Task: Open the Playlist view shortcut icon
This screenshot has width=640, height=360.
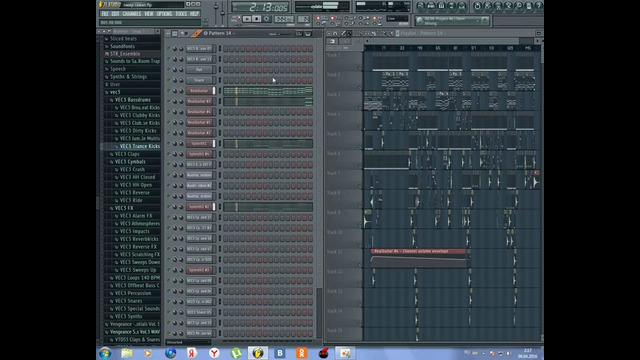Action: pos(420,6)
